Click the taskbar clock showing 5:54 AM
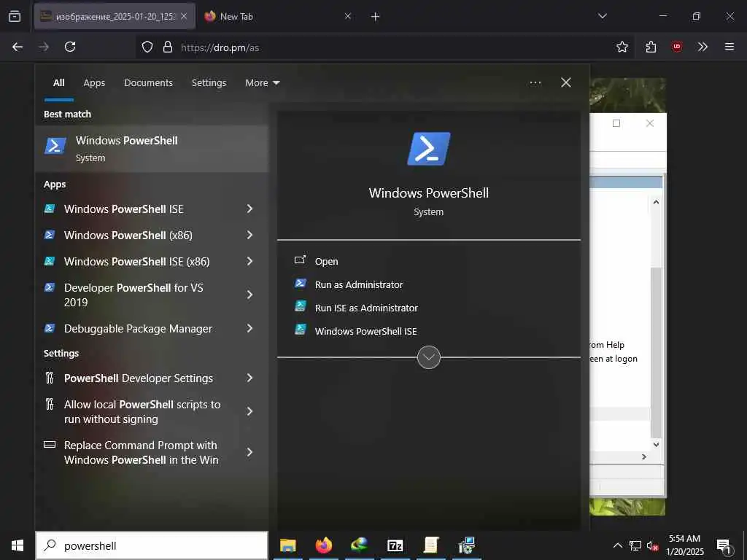 click(x=684, y=545)
